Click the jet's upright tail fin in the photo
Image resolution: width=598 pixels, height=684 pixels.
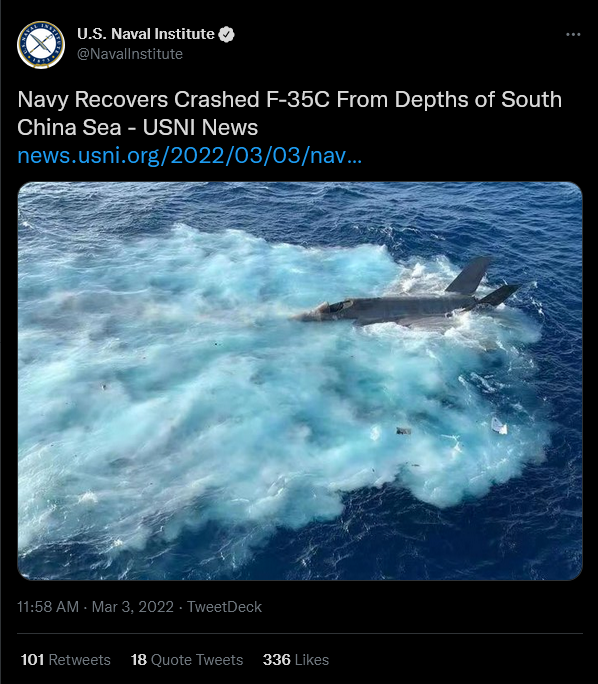coord(469,276)
